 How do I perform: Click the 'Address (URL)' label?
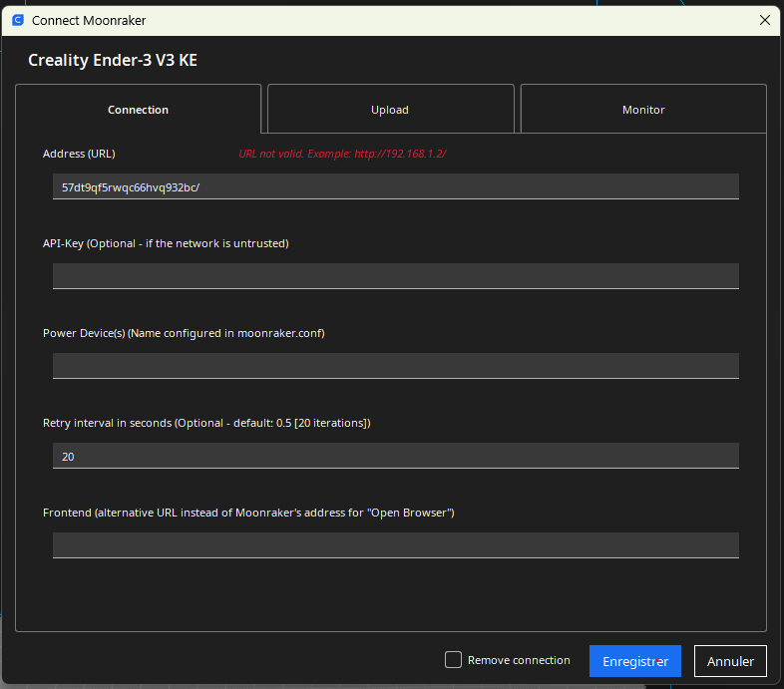coord(79,154)
